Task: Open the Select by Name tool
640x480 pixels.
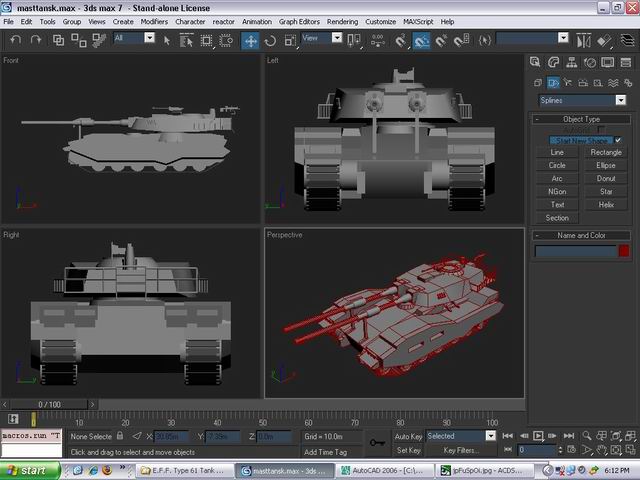Action: [187, 40]
